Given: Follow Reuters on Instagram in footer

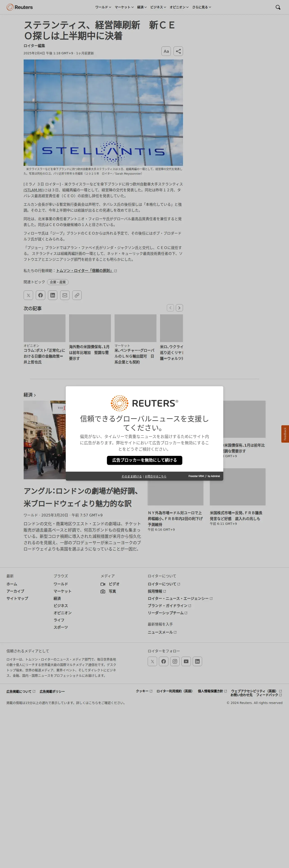Looking at the screenshot, I should [175, 661].
